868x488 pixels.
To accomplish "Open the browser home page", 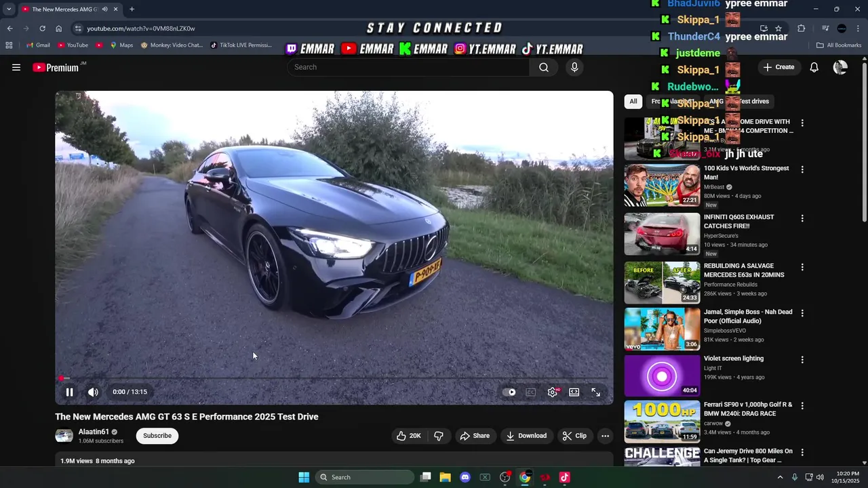I will pos(58,28).
